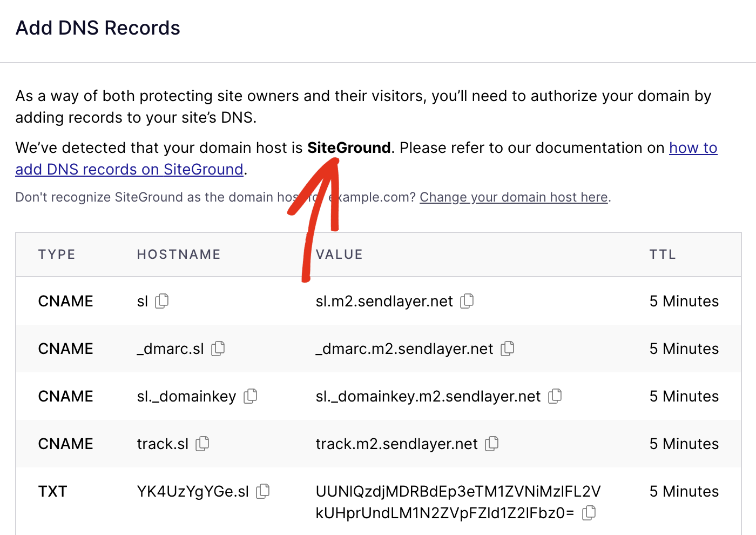Click the first row's 5 Minutes TTL
Image resolution: width=756 pixels, height=535 pixels.
pos(684,300)
